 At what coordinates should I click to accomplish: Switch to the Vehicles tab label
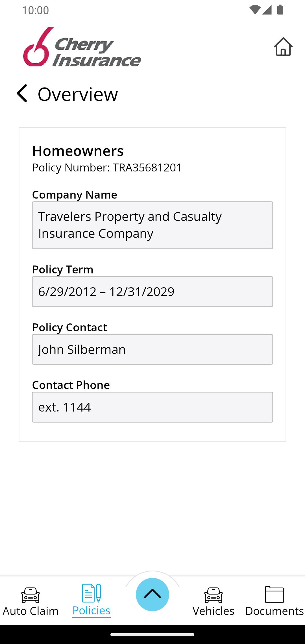(x=213, y=611)
